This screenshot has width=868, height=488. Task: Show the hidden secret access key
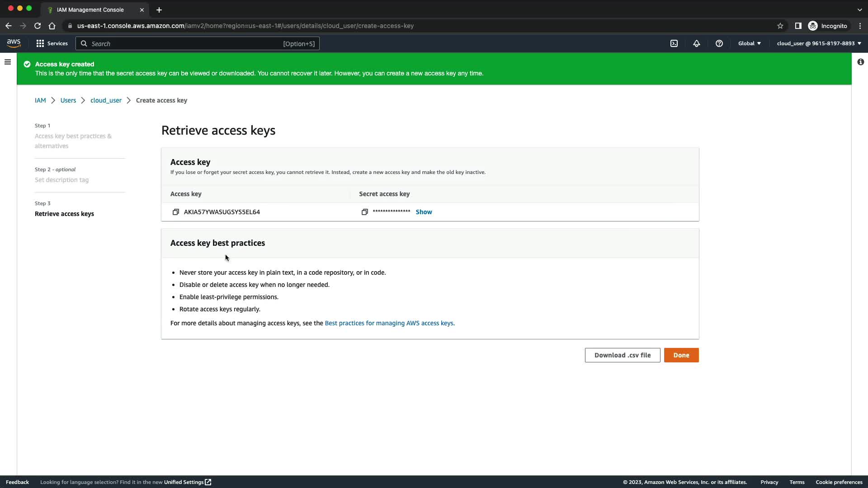click(x=424, y=212)
